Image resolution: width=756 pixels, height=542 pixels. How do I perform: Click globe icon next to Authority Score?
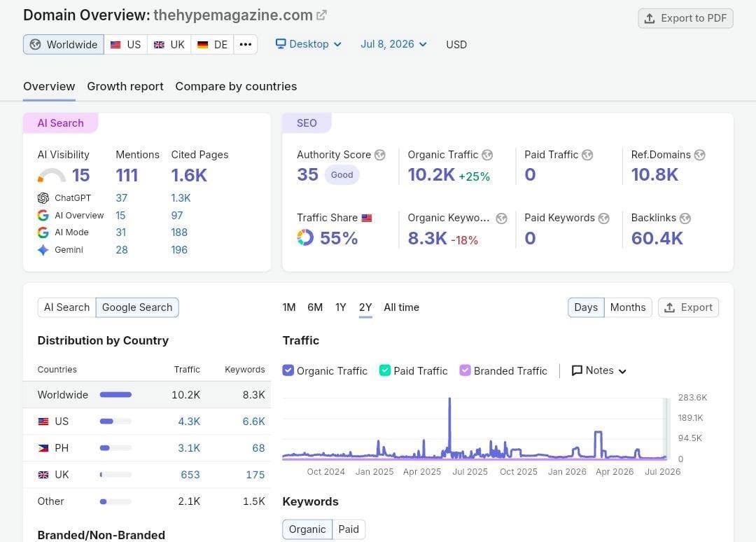380,155
